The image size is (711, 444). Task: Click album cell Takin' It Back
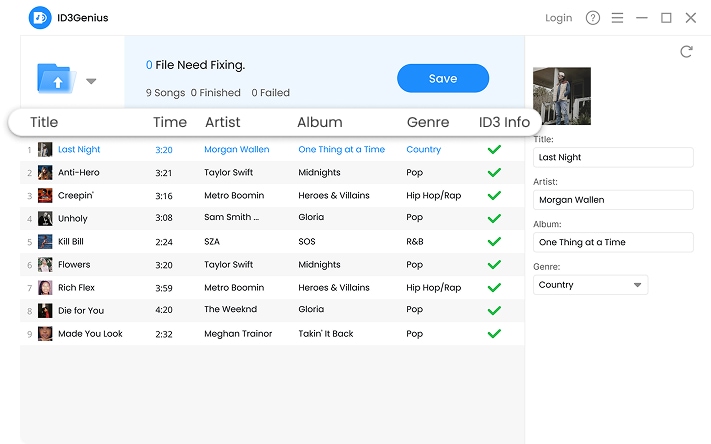(326, 334)
